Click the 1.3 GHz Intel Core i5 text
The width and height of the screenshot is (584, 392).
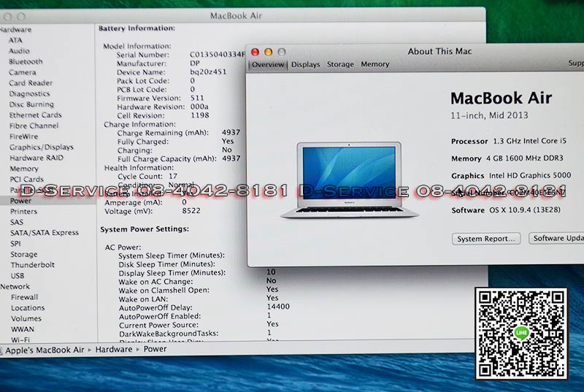[x=530, y=141]
